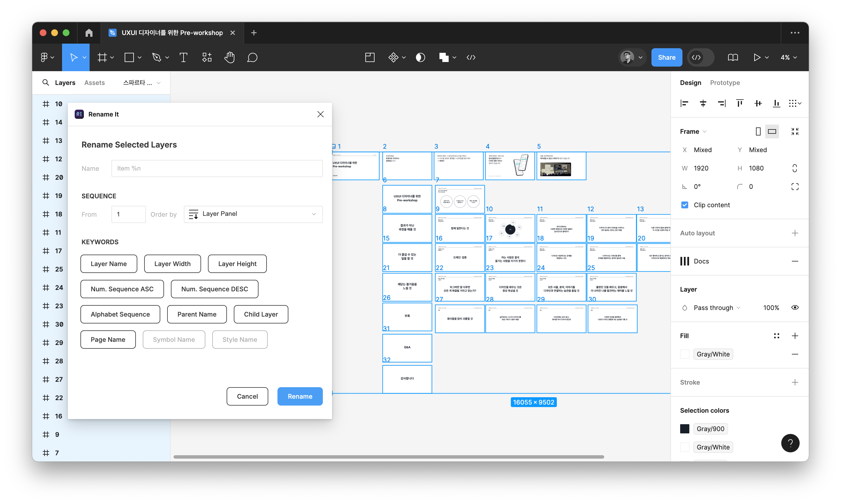This screenshot has height=504, width=841.
Task: Expand the shape tools arrow
Action: (x=139, y=57)
